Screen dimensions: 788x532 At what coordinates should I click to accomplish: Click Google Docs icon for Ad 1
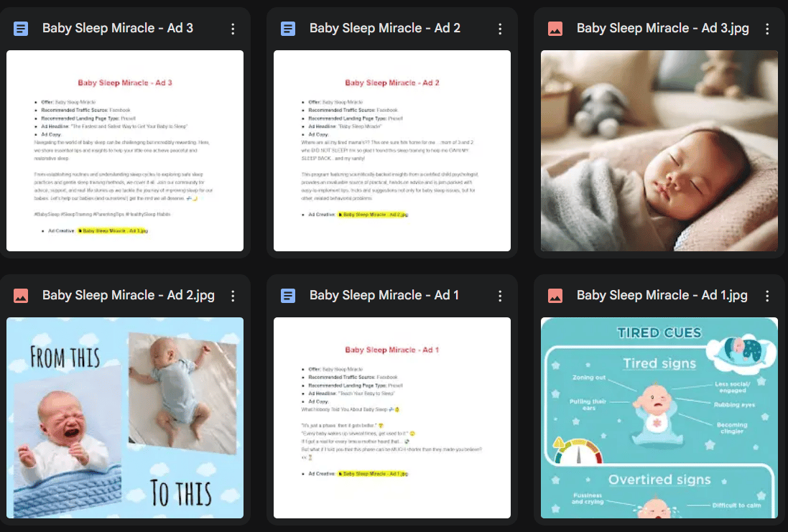[x=288, y=296]
